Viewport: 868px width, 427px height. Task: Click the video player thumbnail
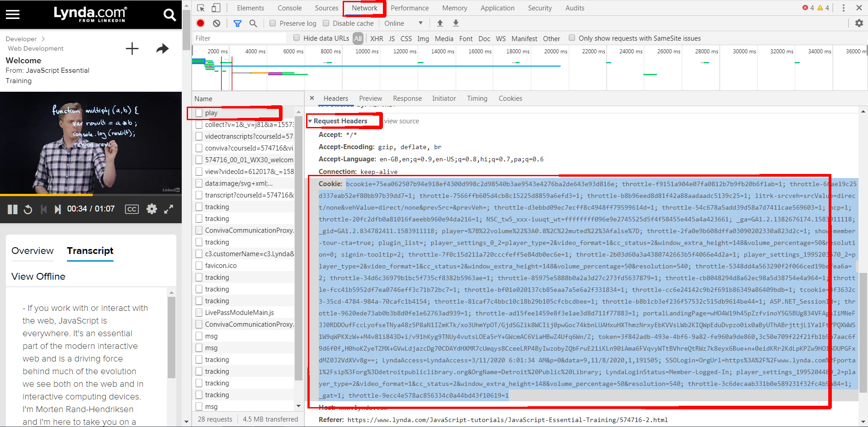(x=91, y=143)
